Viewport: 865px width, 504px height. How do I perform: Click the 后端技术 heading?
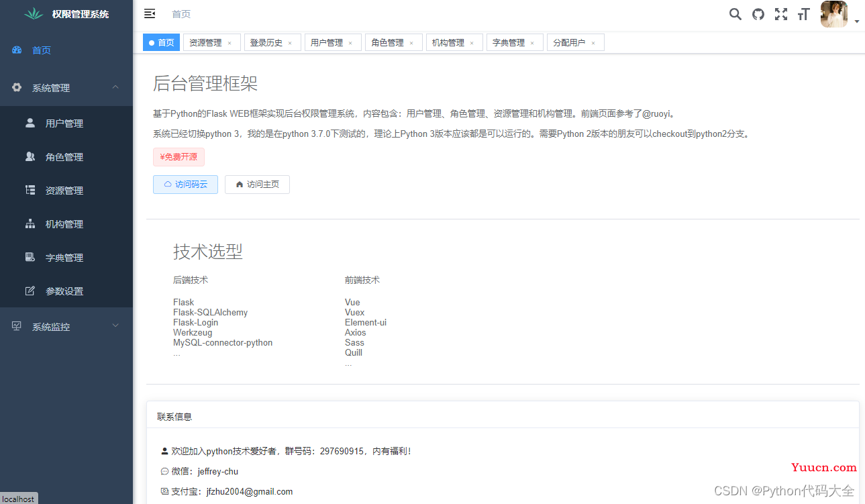tap(191, 280)
